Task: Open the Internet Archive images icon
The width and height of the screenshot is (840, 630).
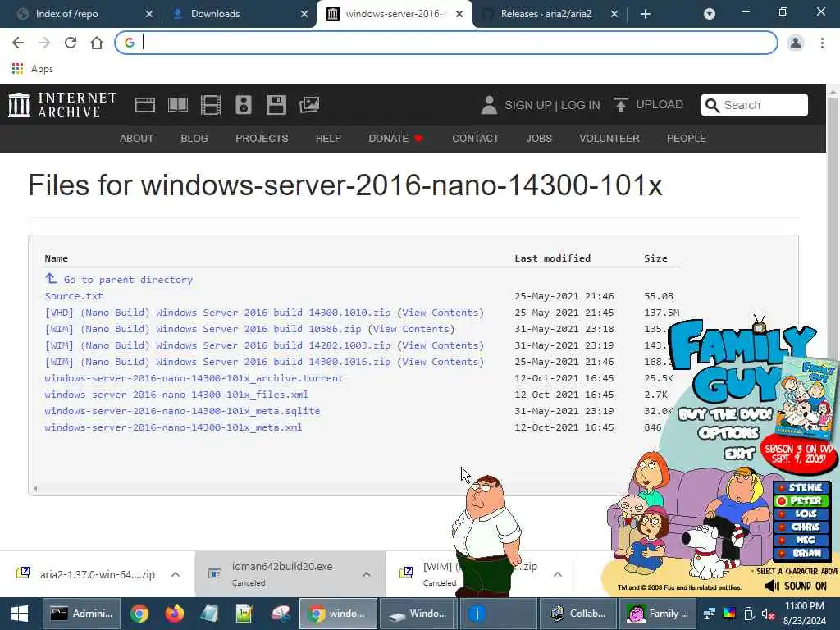Action: (x=309, y=105)
